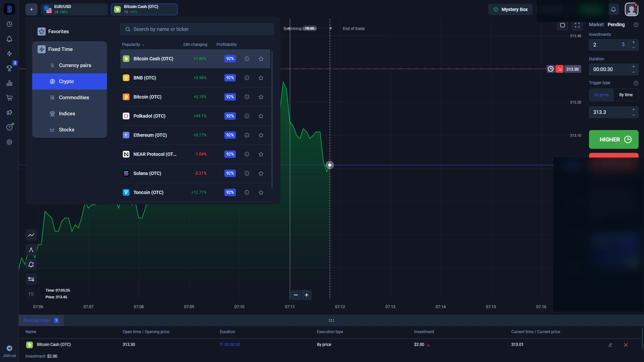Open chart type line icon

point(31,235)
